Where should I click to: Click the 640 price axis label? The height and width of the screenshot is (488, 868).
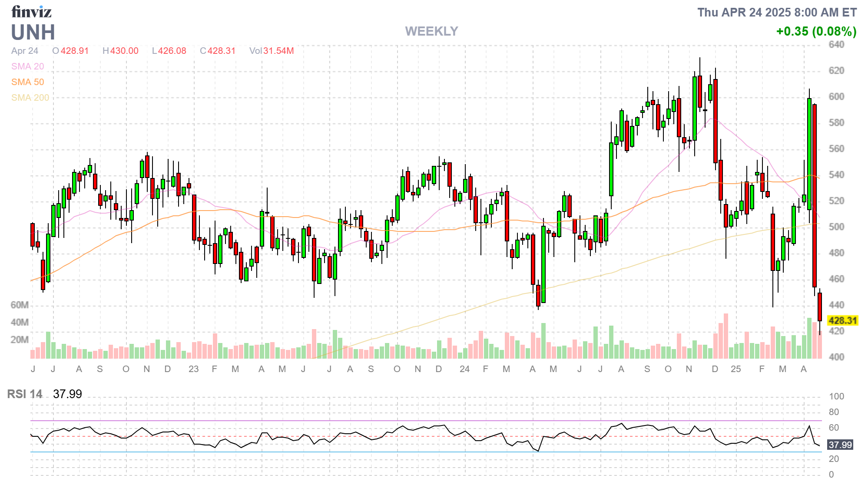point(836,45)
